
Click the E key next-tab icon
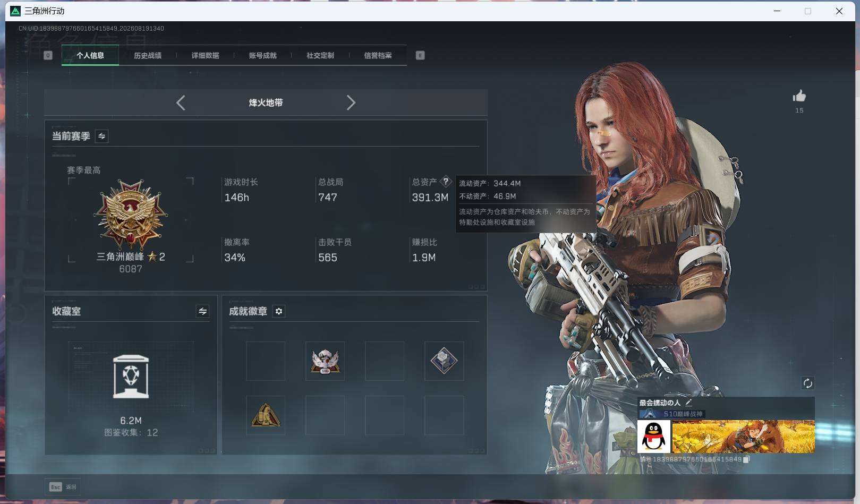420,55
